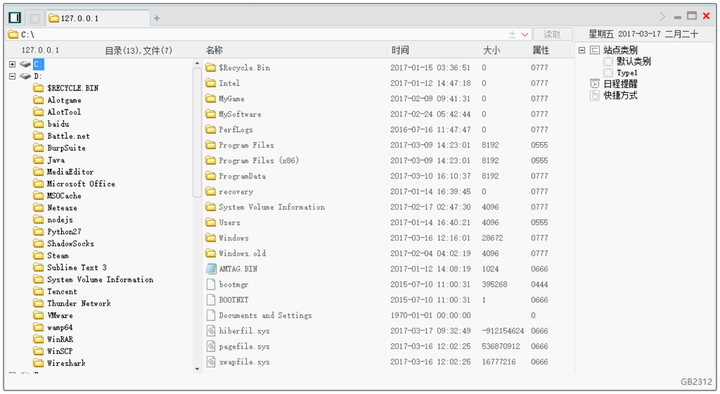720x394 pixels.
Task: Click the bootmgr file icon
Action: [211, 284]
